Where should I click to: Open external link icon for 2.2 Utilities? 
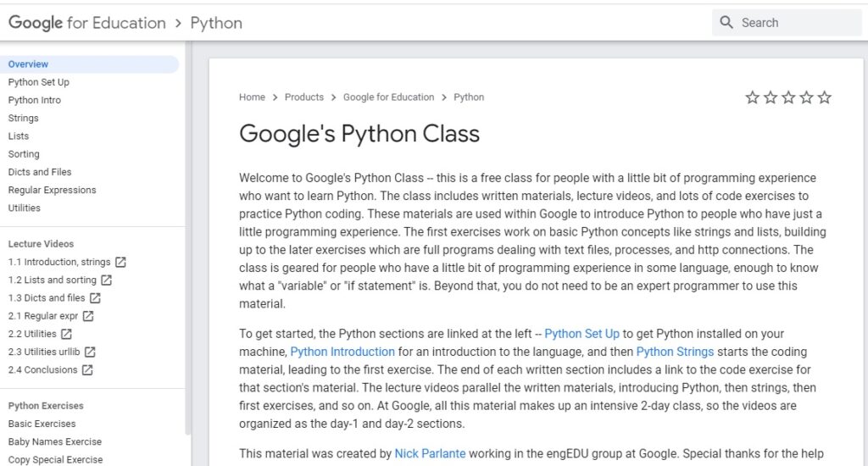[x=66, y=334]
